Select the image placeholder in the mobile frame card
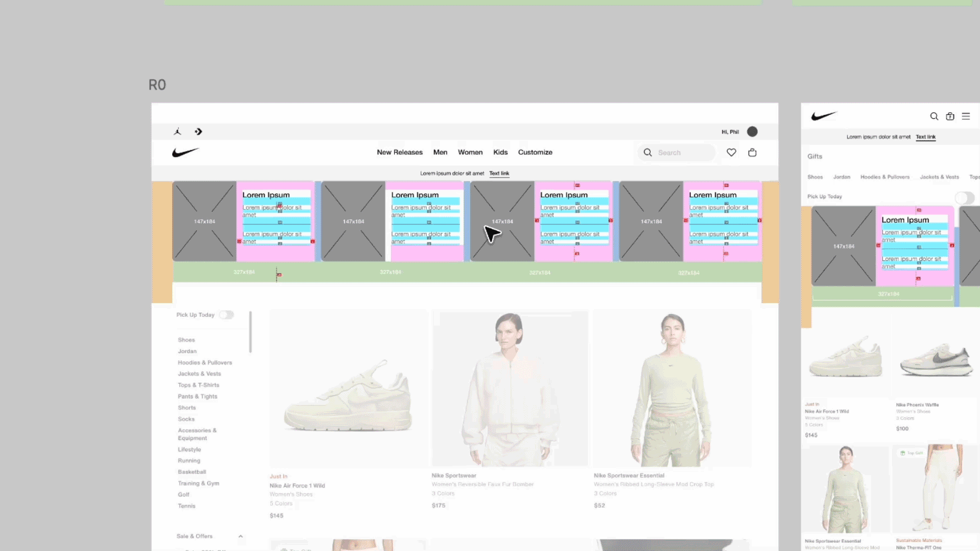Image resolution: width=980 pixels, height=551 pixels. pos(844,246)
